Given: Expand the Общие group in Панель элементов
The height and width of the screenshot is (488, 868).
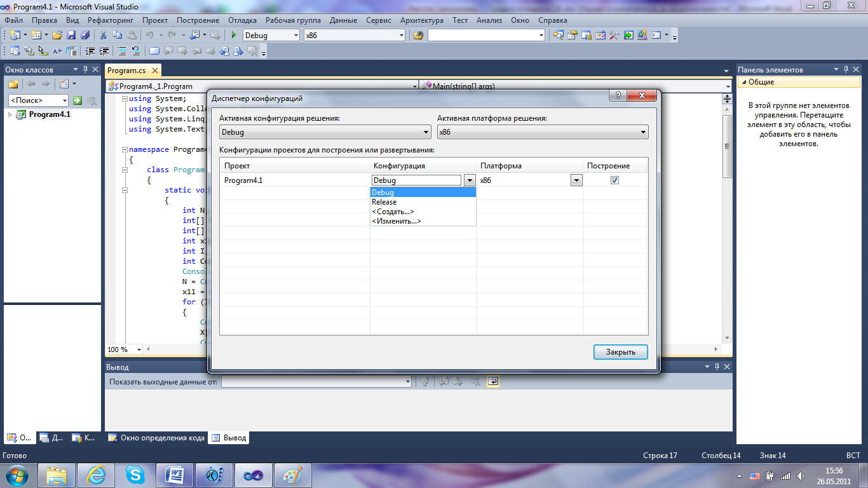Looking at the screenshot, I should pos(743,83).
